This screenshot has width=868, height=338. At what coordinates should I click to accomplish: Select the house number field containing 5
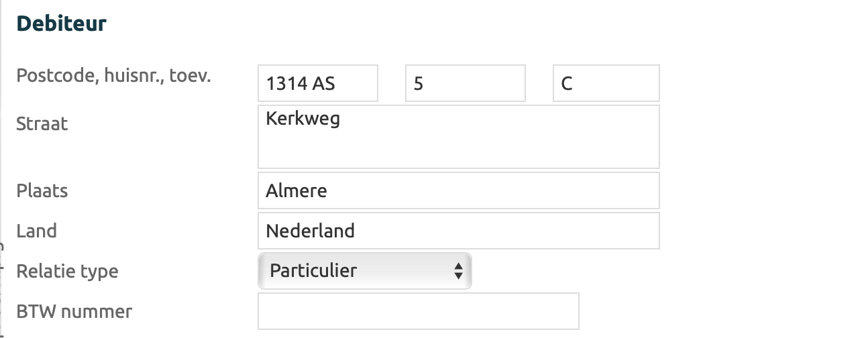(x=465, y=84)
